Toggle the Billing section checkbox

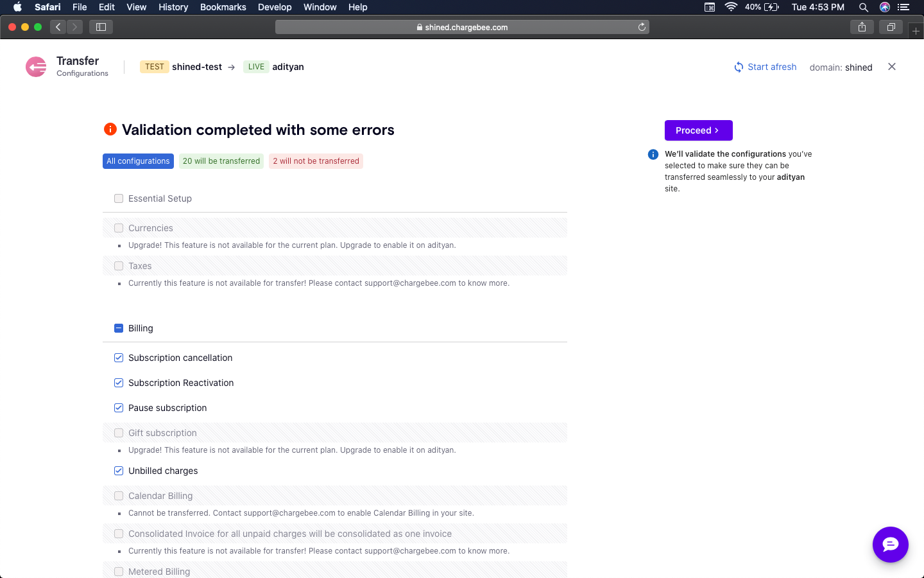(x=119, y=328)
